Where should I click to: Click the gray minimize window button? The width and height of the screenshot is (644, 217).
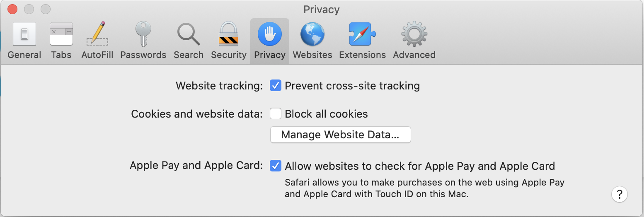(x=29, y=9)
